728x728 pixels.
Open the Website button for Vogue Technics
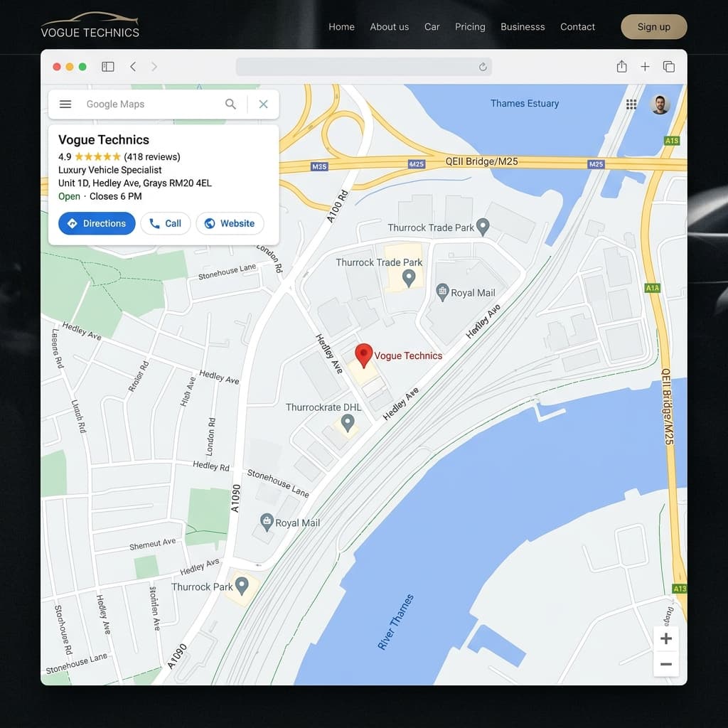(230, 223)
